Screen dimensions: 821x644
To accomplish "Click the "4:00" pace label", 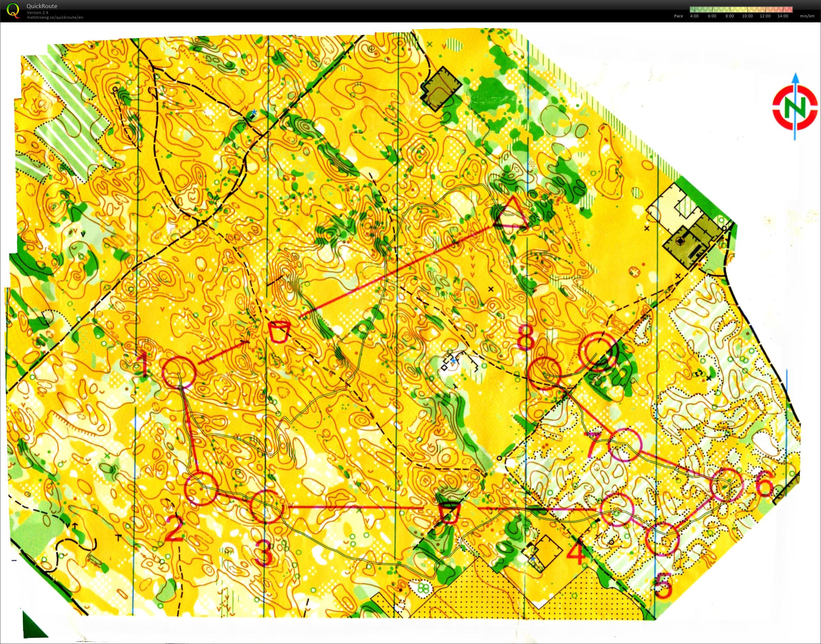I will point(694,16).
